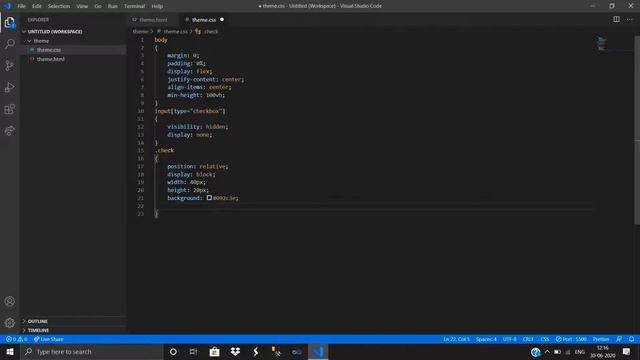Screen dimensions: 640x360
Task: Collapse the theme folder in explorer
Action: (41, 41)
